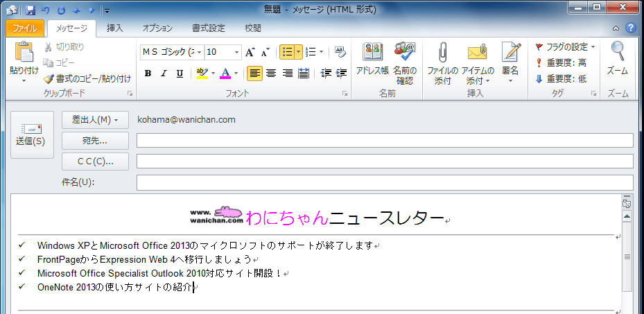Viewport: 644px width, 314px height.
Task: Open the フォント group dialog launcher
Action: 345,94
